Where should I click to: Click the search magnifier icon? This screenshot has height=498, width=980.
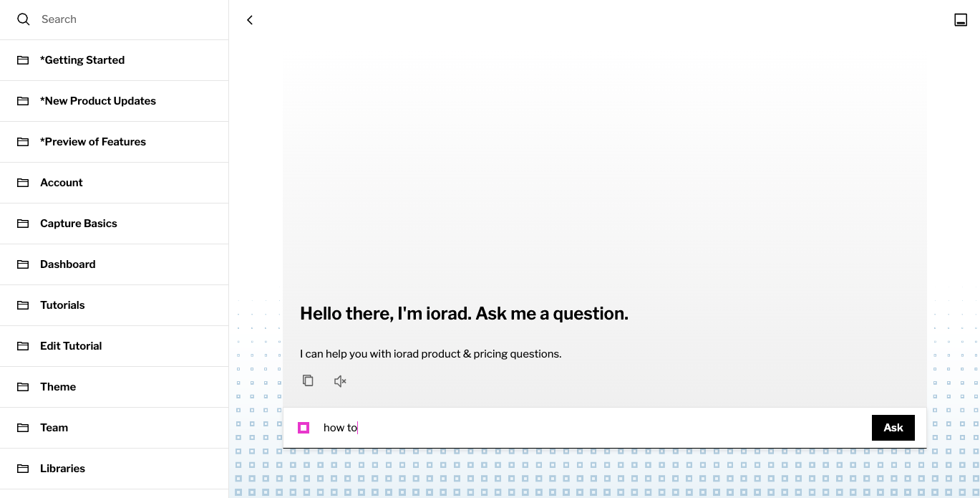pyautogui.click(x=24, y=19)
